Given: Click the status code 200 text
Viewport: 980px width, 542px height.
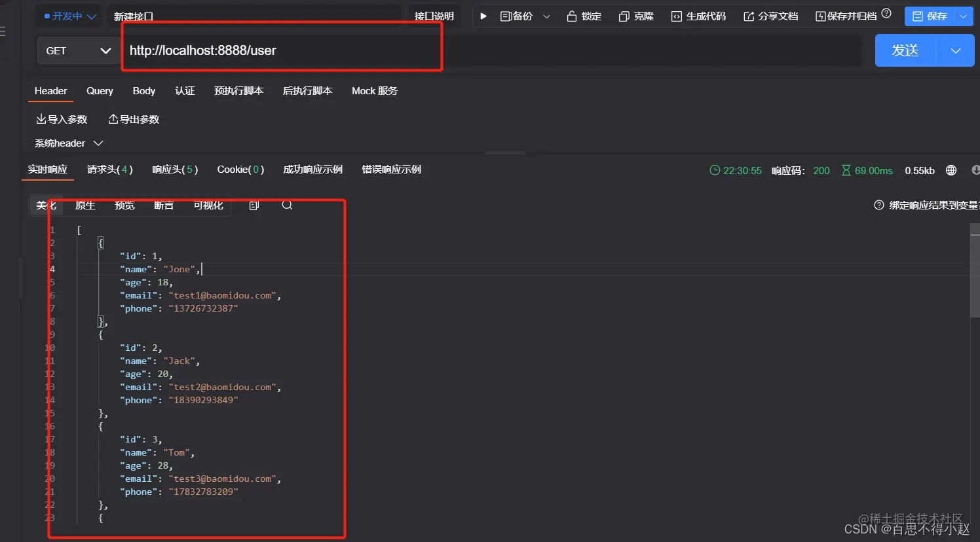Looking at the screenshot, I should [x=821, y=170].
